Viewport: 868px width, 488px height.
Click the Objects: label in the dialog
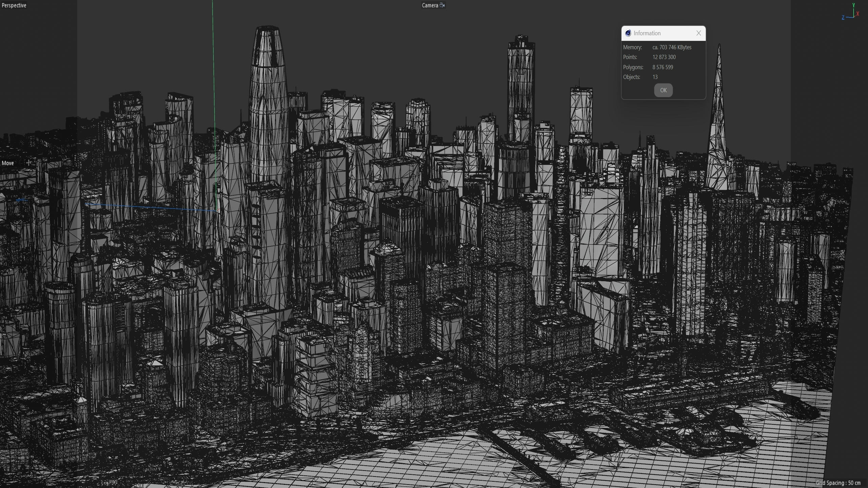point(632,77)
